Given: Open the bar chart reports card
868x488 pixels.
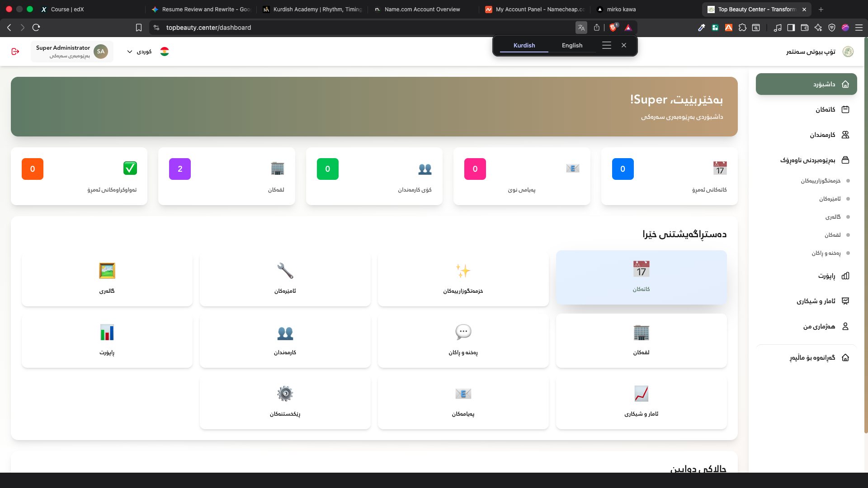Looking at the screenshot, I should click(x=107, y=341).
